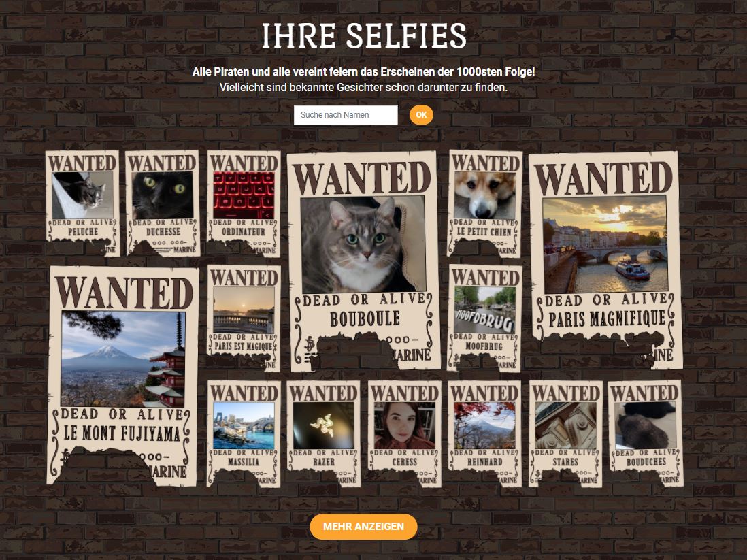
Task: Open the DUCHESSE black cat poster
Action: coord(163,203)
